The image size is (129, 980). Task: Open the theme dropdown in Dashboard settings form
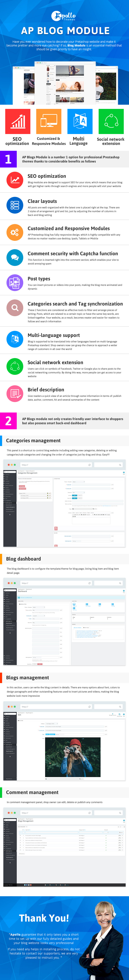(x=39, y=607)
